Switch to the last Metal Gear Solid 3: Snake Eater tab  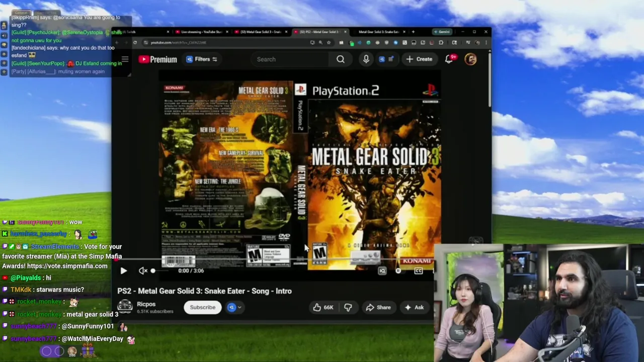[x=378, y=32]
